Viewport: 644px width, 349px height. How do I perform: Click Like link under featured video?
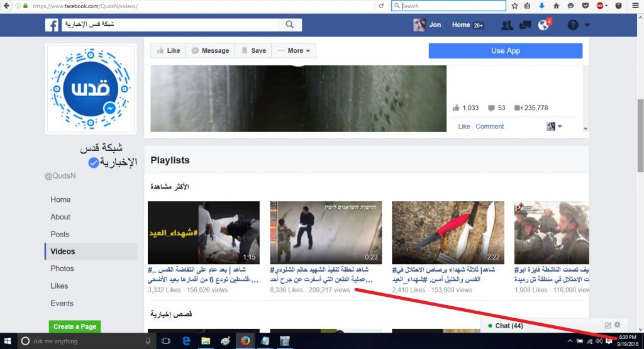coord(464,126)
